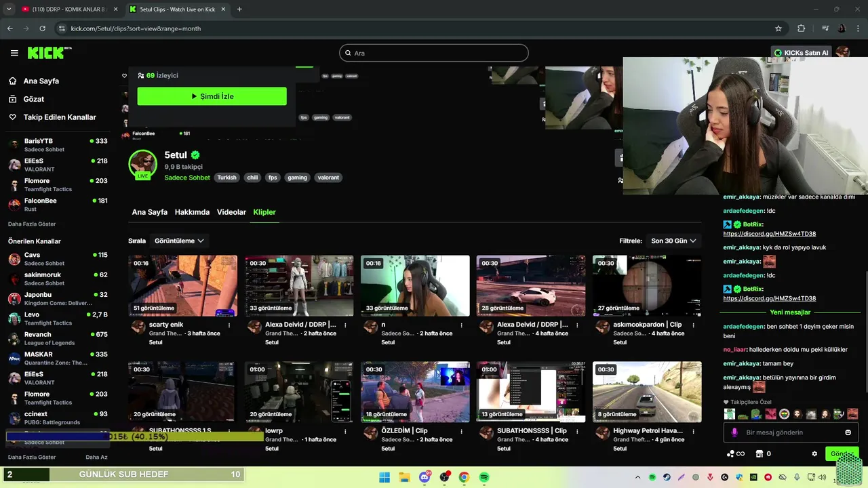Select the Klipler tab
Image resolution: width=868 pixels, height=488 pixels.
[x=264, y=212]
